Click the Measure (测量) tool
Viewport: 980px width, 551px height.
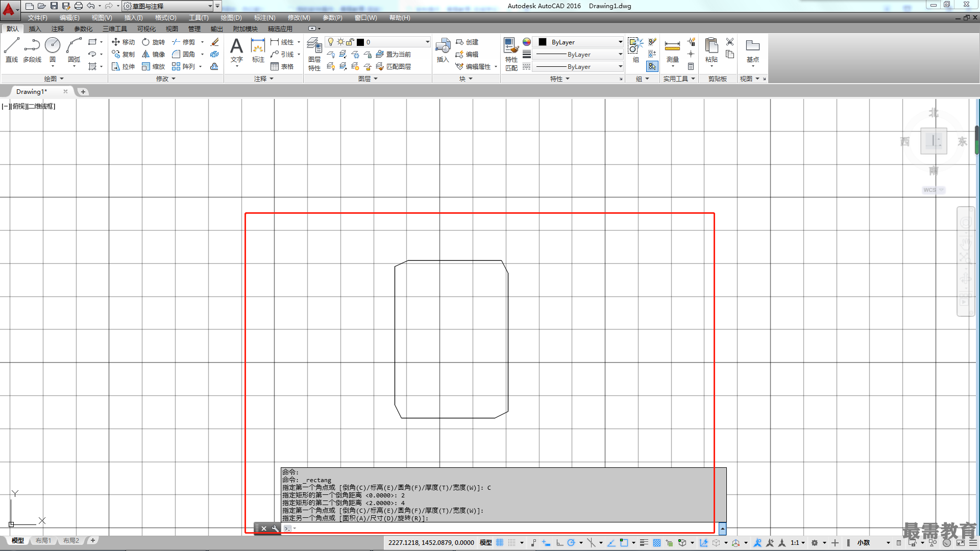(672, 50)
